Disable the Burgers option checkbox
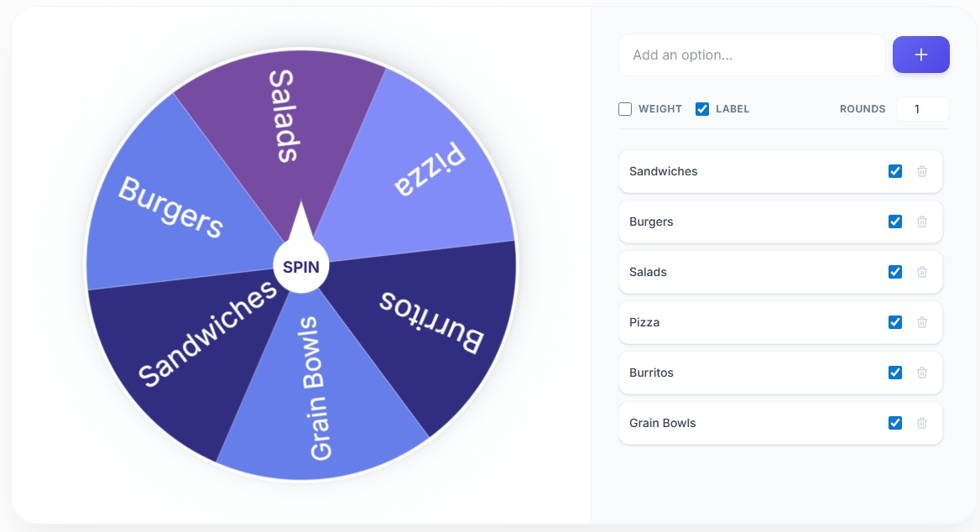Image resolution: width=980 pixels, height=532 pixels. tap(895, 222)
